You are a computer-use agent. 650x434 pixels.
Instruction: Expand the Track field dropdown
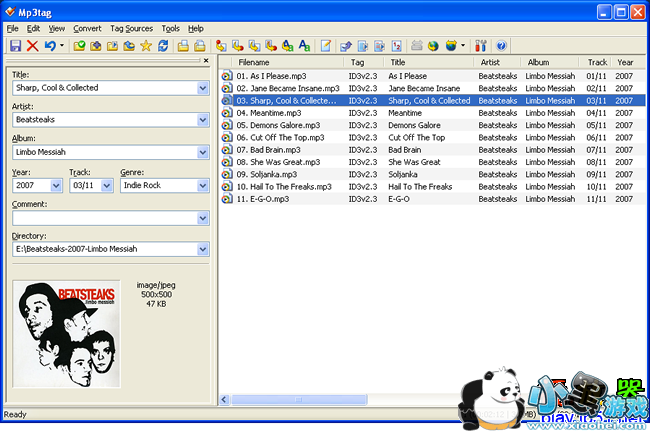click(x=107, y=185)
